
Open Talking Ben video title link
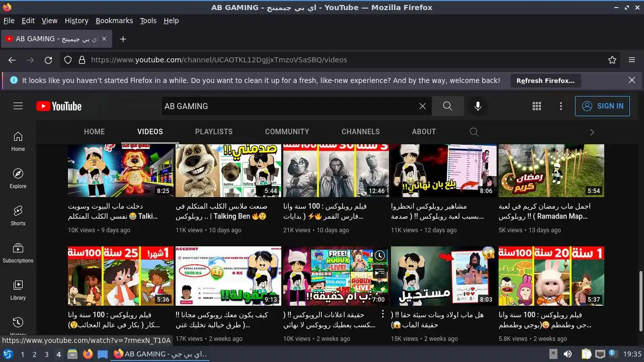pos(221,211)
